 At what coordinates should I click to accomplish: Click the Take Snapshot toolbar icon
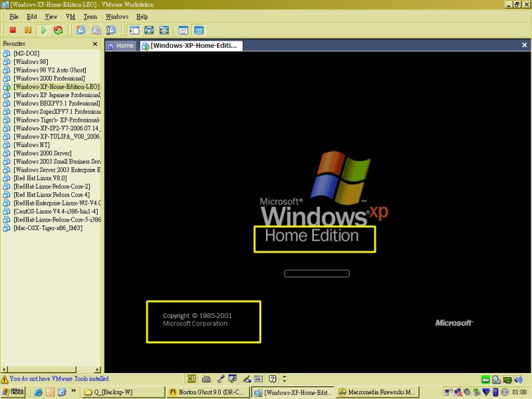point(80,30)
